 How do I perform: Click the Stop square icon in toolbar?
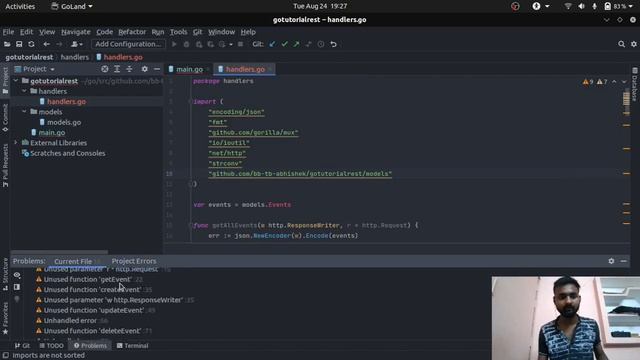[240, 44]
